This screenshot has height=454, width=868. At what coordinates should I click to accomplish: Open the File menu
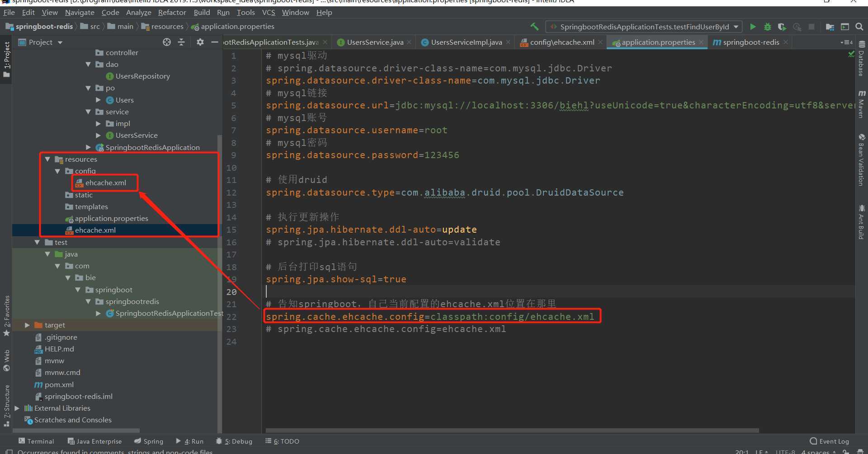coord(9,13)
